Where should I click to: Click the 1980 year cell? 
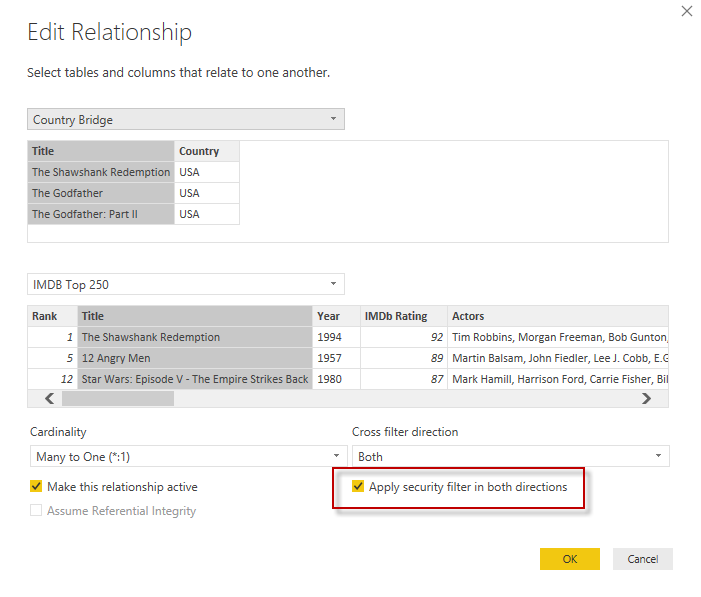pyautogui.click(x=336, y=379)
